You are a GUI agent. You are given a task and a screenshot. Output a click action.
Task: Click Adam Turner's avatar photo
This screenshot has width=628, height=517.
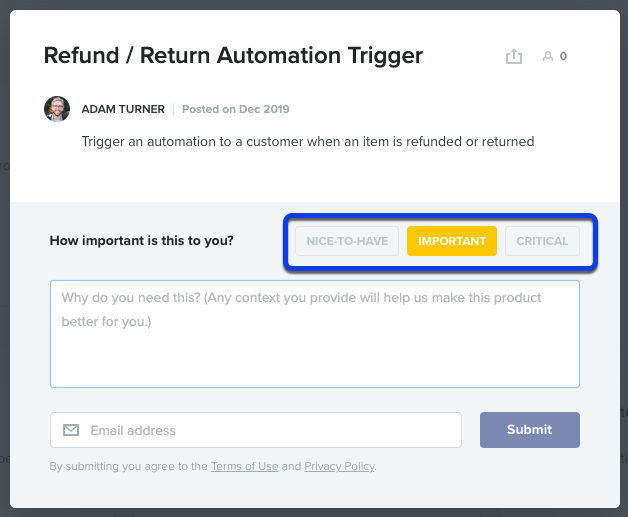(57, 109)
